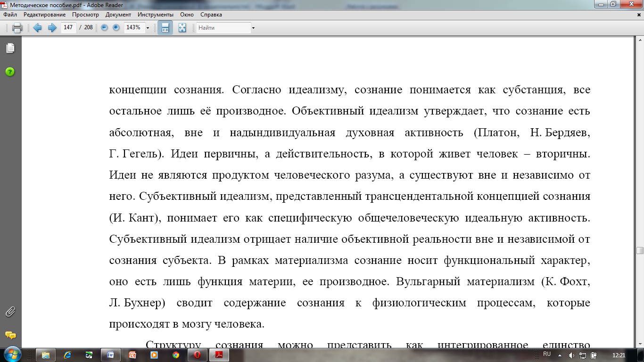
Task: Open the Редактирование menu
Action: pos(44,15)
